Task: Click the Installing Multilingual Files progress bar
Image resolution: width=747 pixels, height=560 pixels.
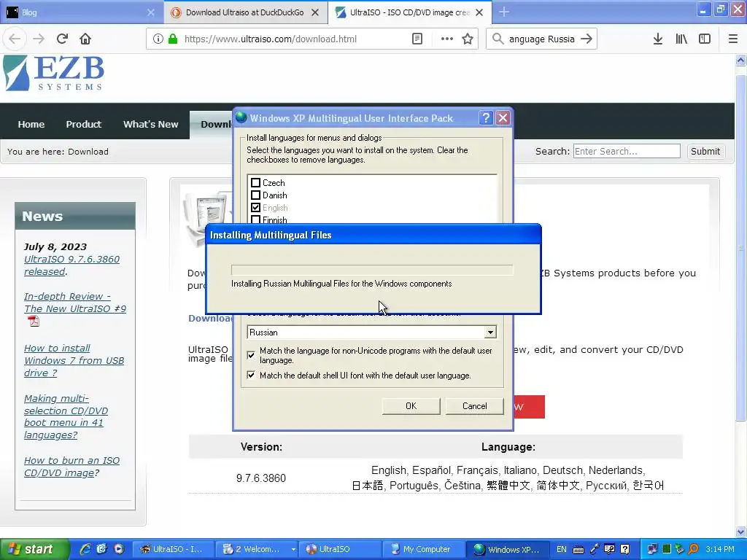Action: 372,270
